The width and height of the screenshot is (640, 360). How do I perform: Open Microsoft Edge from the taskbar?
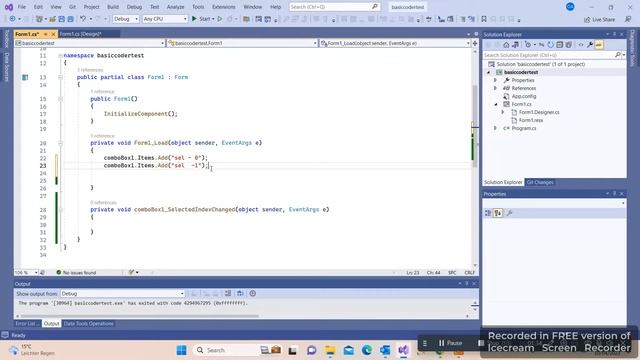[367, 350]
